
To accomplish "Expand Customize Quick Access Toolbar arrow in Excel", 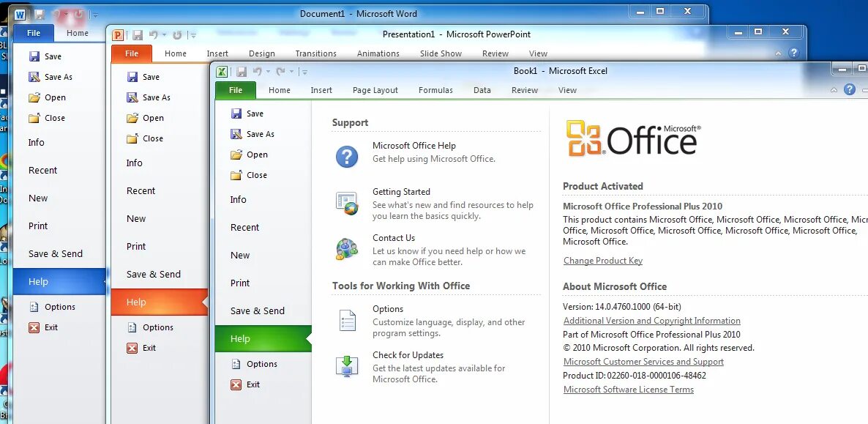I will click(304, 72).
